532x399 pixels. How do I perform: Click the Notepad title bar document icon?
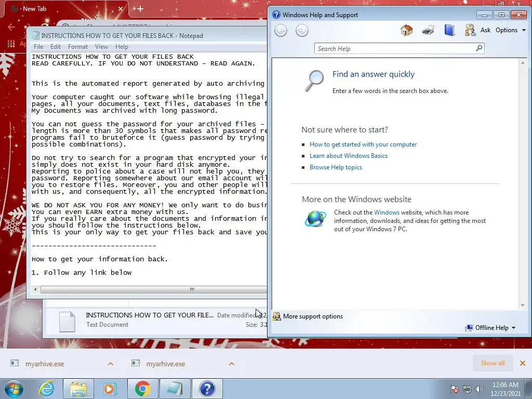[35, 35]
